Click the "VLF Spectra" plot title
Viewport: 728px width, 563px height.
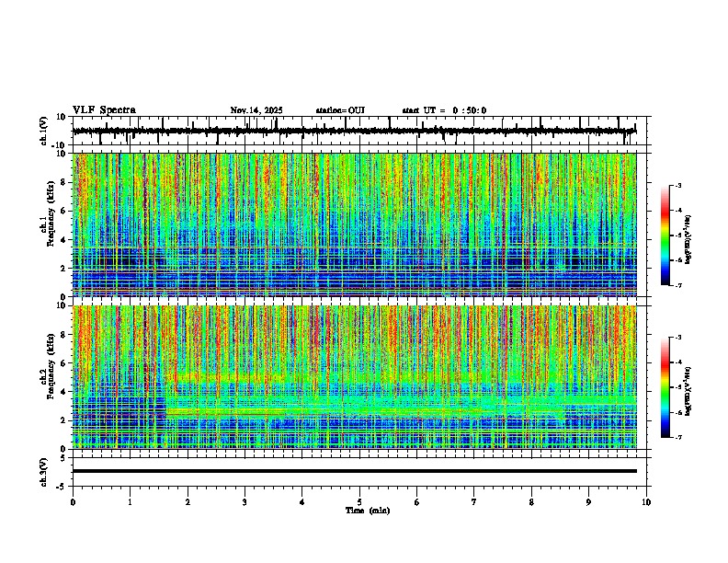(104, 110)
